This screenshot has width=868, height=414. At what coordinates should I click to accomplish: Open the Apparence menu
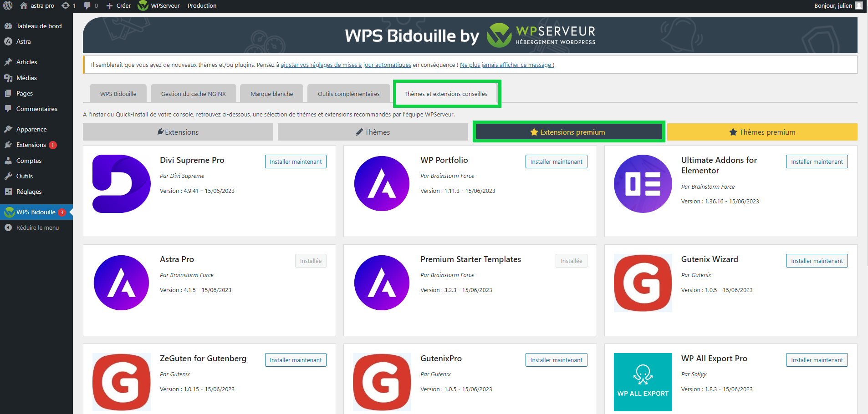click(x=36, y=129)
